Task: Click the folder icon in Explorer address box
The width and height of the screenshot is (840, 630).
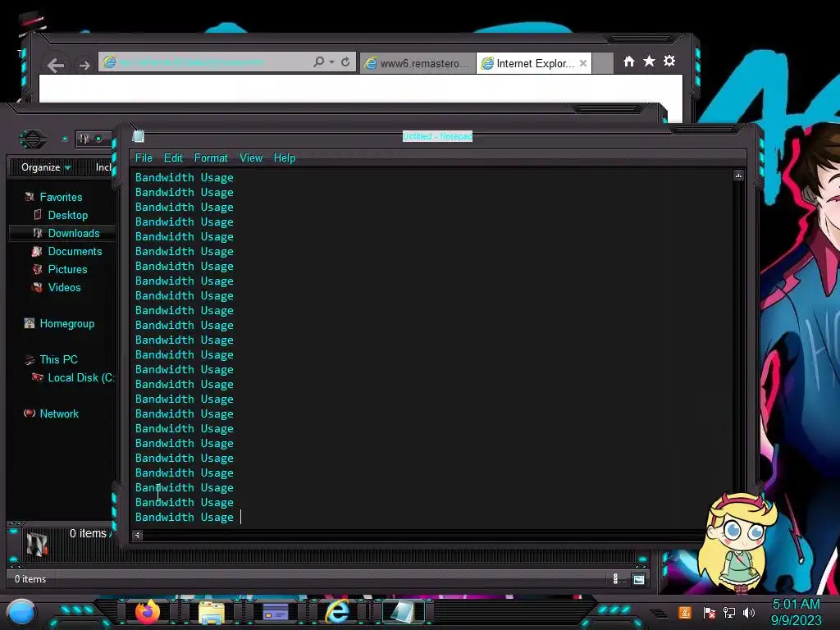Action: [x=84, y=139]
